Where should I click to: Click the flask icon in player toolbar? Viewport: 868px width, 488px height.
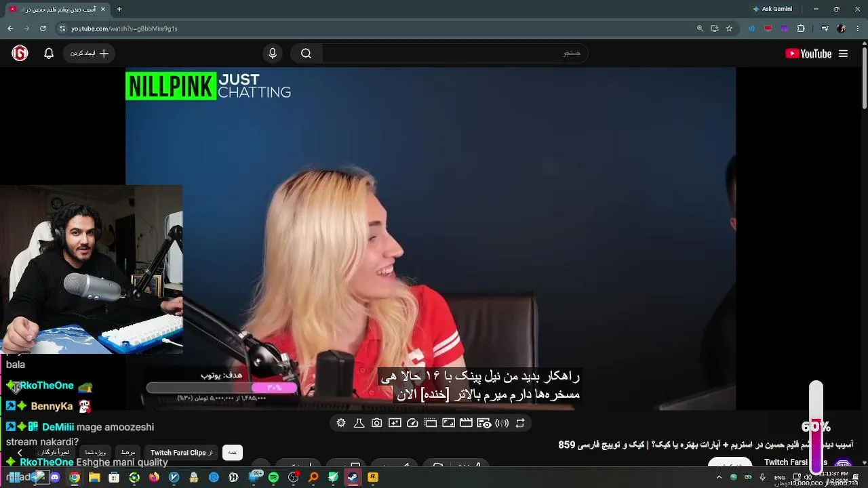point(359,423)
